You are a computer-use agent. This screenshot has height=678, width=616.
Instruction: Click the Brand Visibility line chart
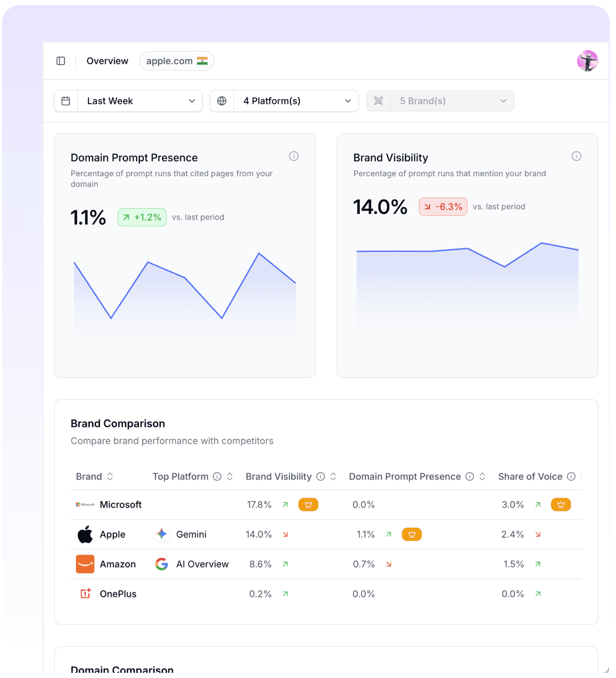pos(467,289)
